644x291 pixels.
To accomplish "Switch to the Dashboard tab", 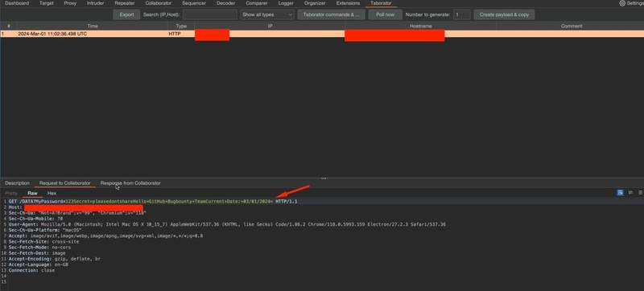I will (17, 3).
